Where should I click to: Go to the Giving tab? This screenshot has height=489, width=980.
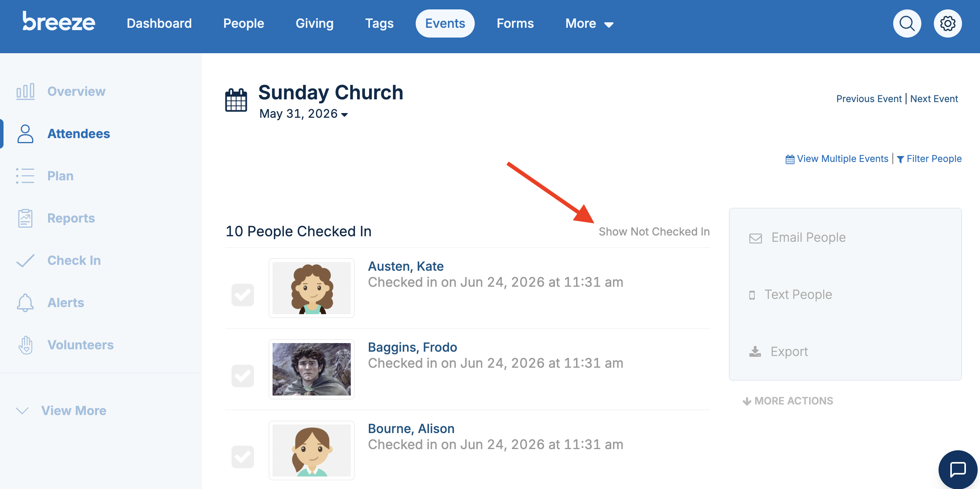click(x=314, y=23)
